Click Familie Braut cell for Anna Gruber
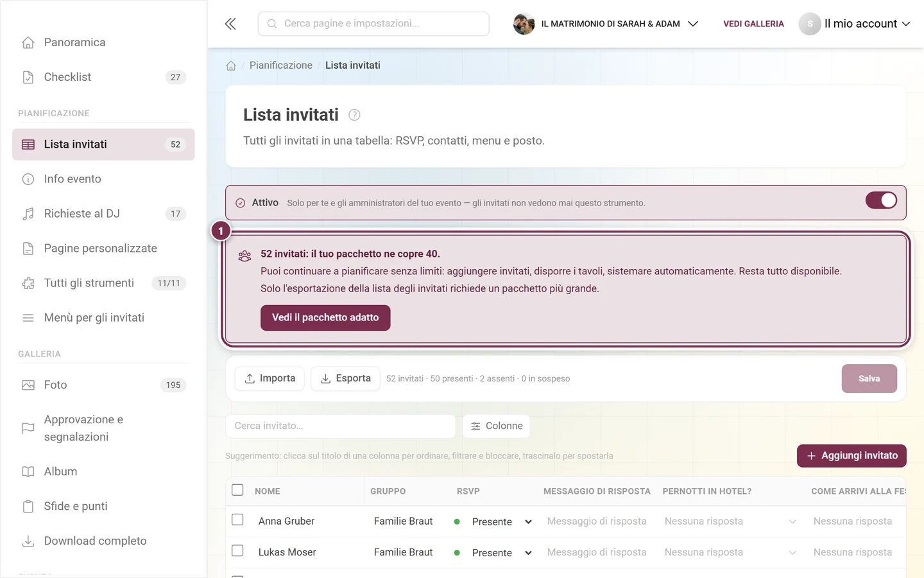The height and width of the screenshot is (578, 924). click(404, 521)
